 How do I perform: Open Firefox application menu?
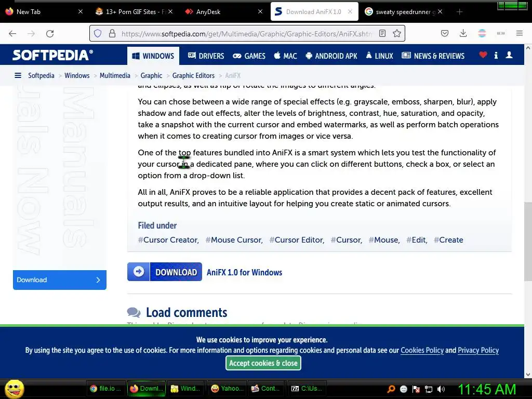pos(519,33)
